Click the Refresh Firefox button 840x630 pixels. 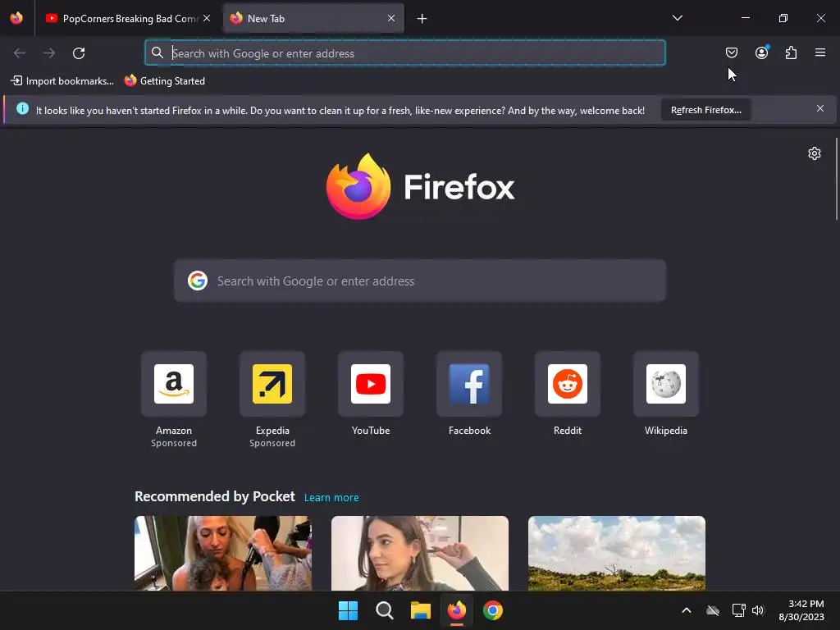pos(705,110)
